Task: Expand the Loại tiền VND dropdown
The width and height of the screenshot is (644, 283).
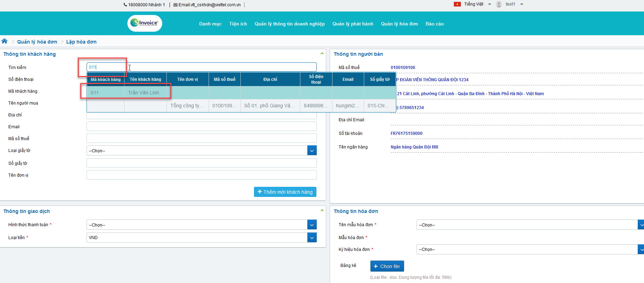Action: (312, 238)
